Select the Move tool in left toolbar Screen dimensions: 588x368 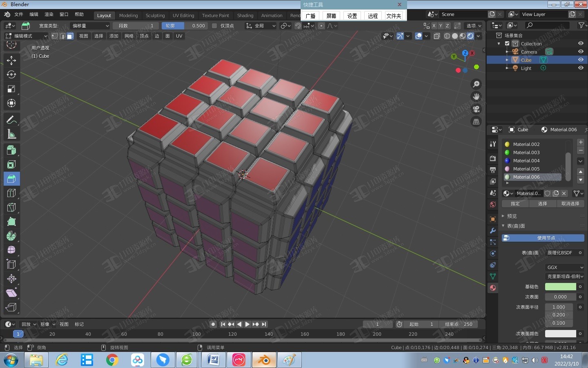11,60
